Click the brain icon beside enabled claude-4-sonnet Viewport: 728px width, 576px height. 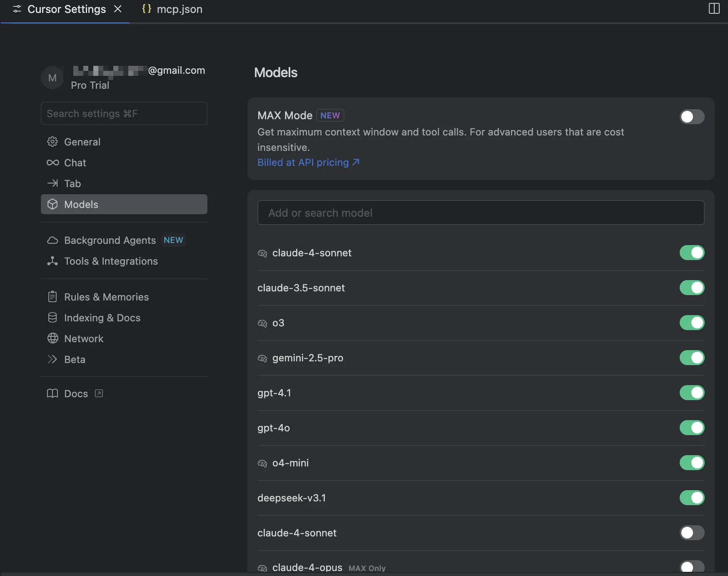tap(262, 253)
